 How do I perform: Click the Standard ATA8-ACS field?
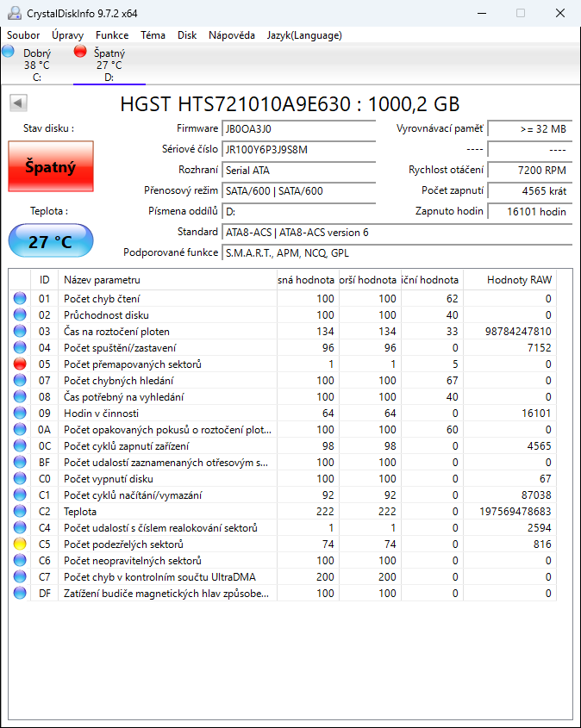(x=397, y=232)
